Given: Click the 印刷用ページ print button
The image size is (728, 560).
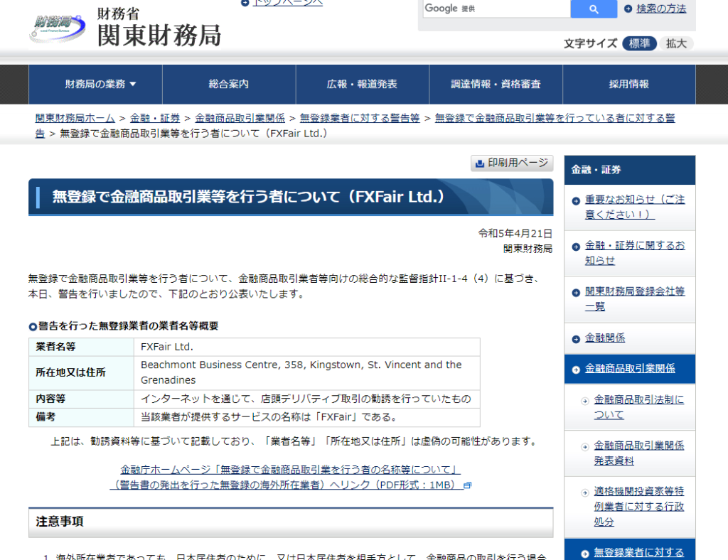Looking at the screenshot, I should click(x=512, y=163).
